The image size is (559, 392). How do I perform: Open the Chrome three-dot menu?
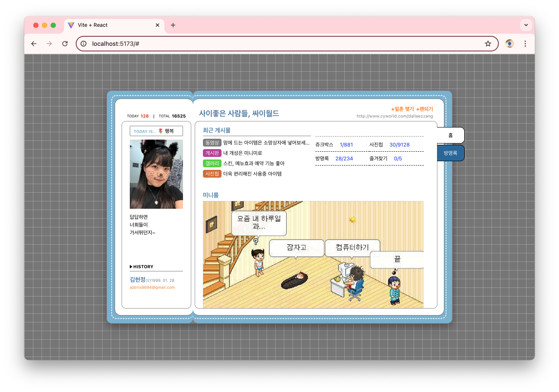(525, 44)
